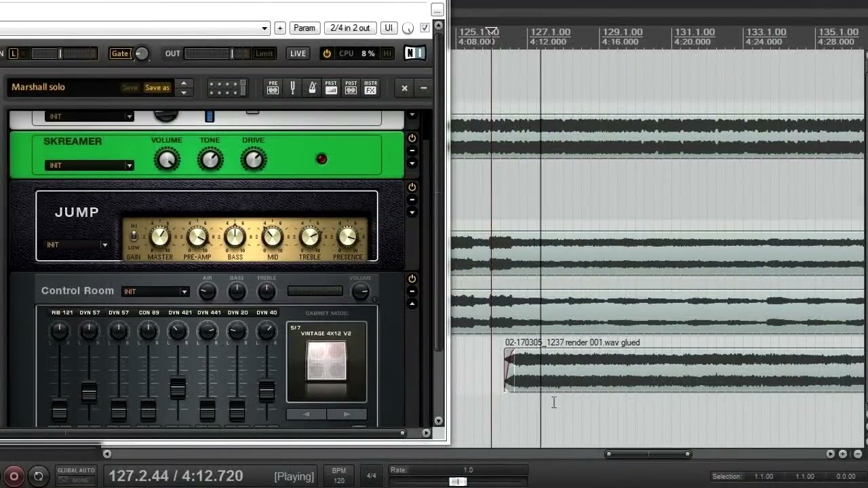
Task: Click the Skreamer DRIVE knob
Action: click(x=253, y=160)
